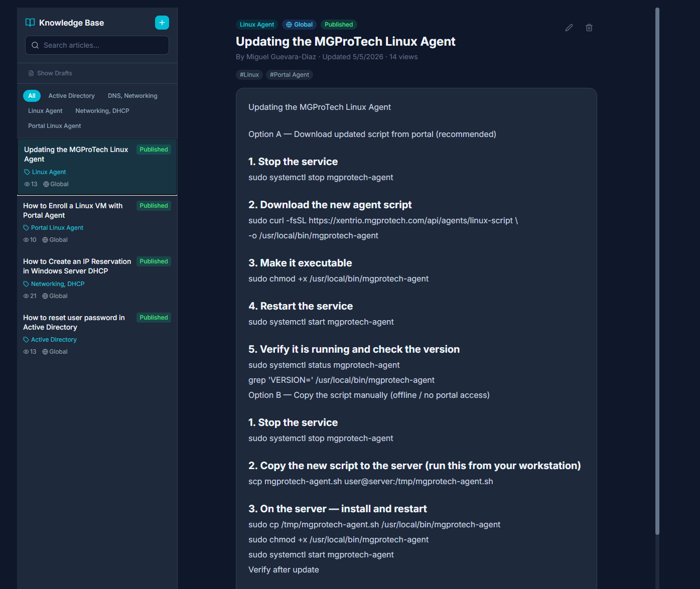
Task: Open How to reset user password article
Action: point(97,335)
